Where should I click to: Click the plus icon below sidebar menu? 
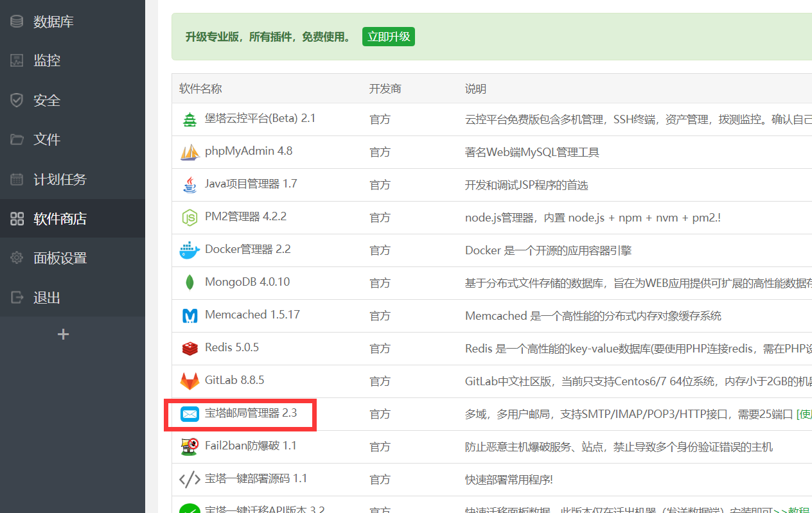pyautogui.click(x=63, y=334)
